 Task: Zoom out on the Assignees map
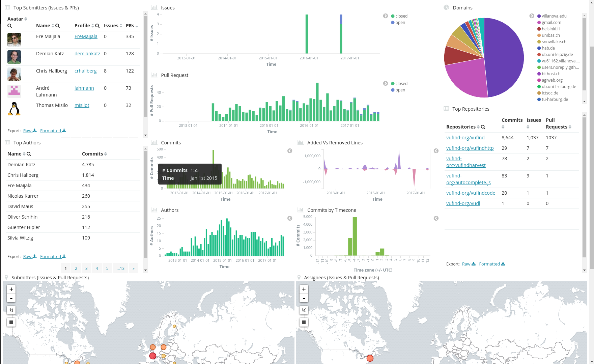click(304, 298)
